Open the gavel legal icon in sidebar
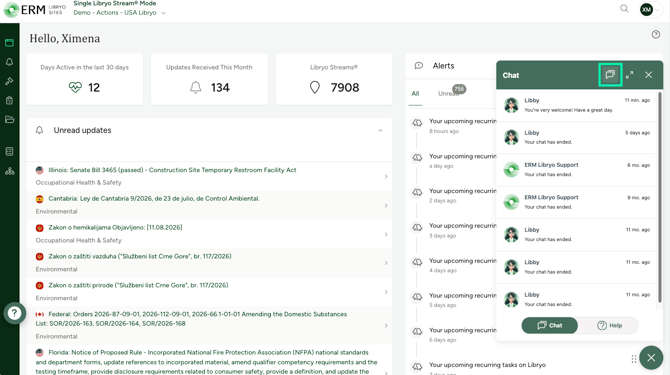 (x=9, y=81)
